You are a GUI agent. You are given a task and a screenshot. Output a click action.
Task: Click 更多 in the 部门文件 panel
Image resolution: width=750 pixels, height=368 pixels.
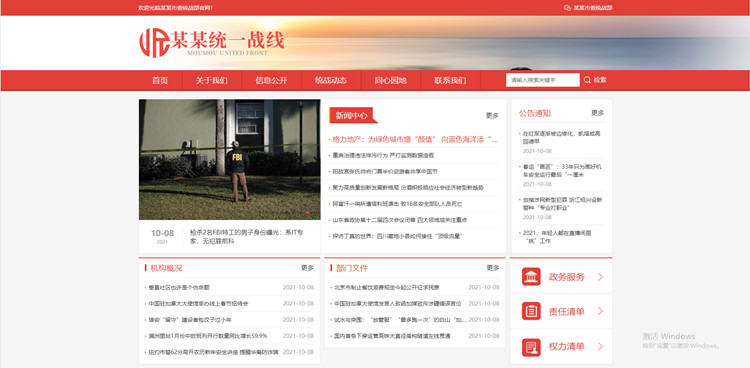493,268
